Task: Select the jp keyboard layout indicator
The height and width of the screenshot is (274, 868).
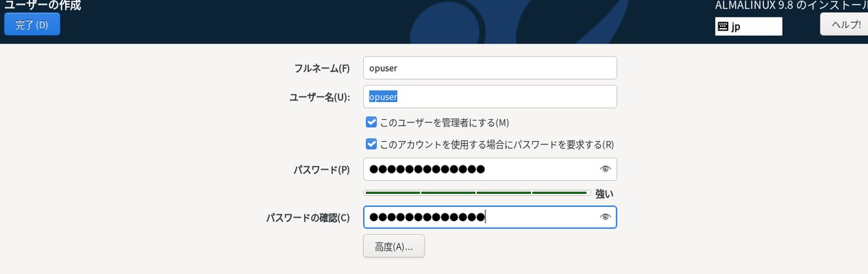Action: point(749,26)
